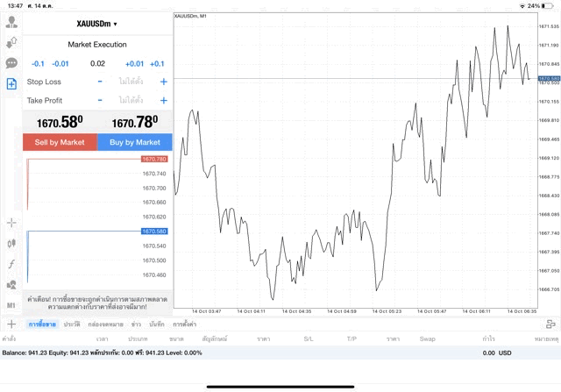Open the chart objects shapes icon
This screenshot has height=392, width=561.
click(x=11, y=285)
